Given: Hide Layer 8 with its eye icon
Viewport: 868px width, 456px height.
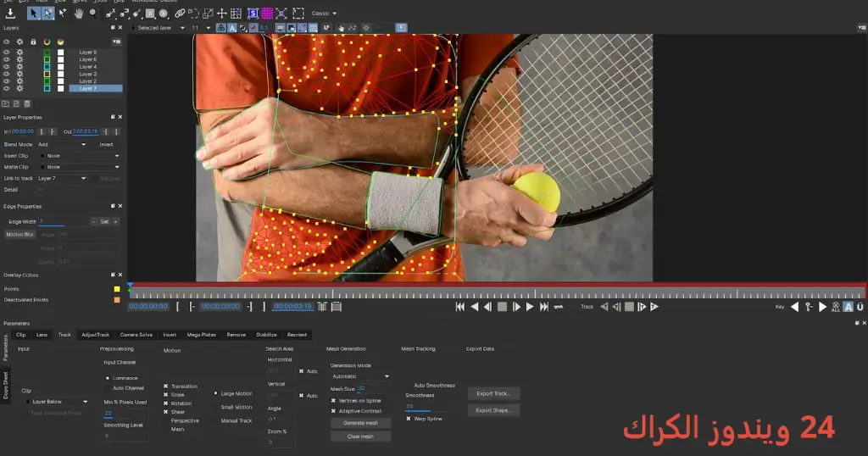Looking at the screenshot, I should [6, 52].
